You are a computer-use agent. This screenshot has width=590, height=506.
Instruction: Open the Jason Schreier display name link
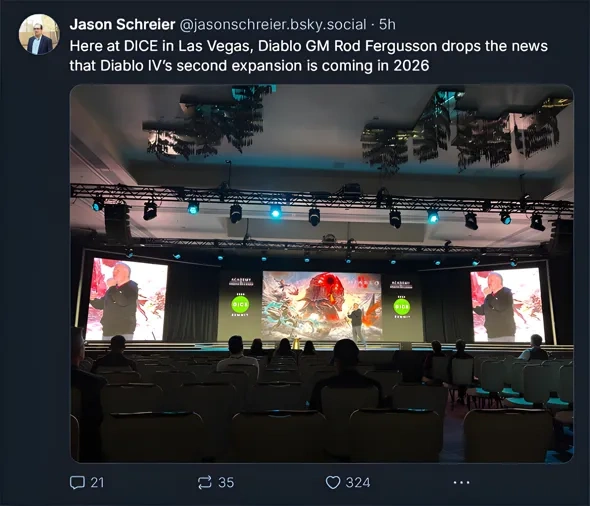[122, 24]
